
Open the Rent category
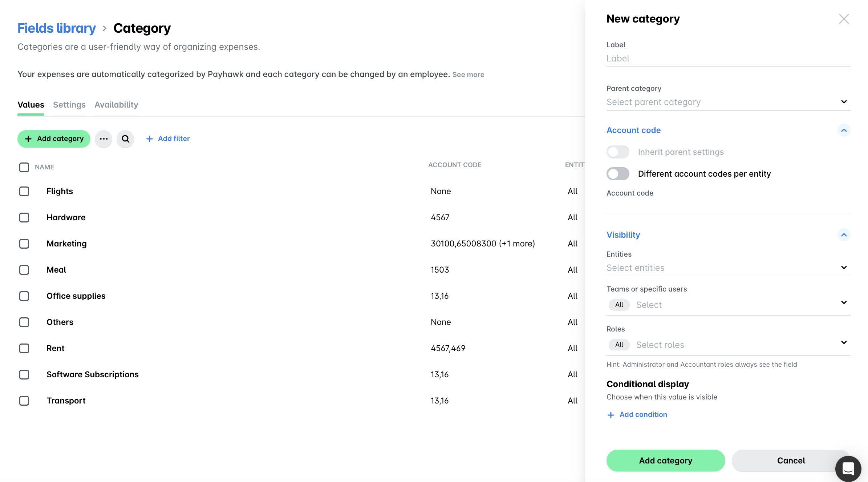55,348
